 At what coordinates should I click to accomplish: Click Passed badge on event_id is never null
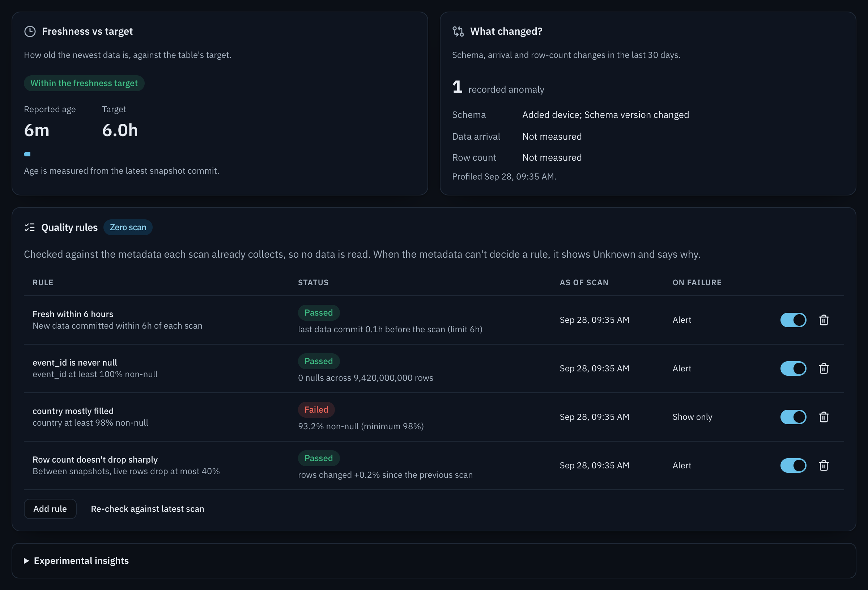point(319,361)
